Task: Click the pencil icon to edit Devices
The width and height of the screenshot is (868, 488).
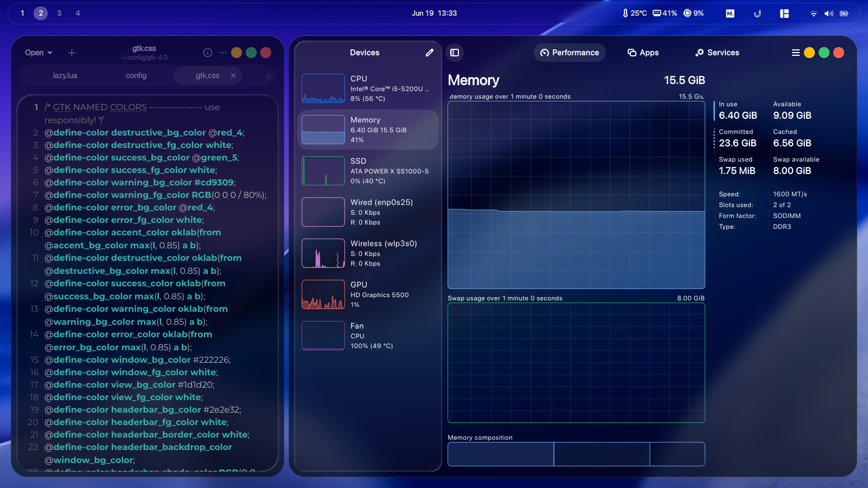Action: pos(429,53)
